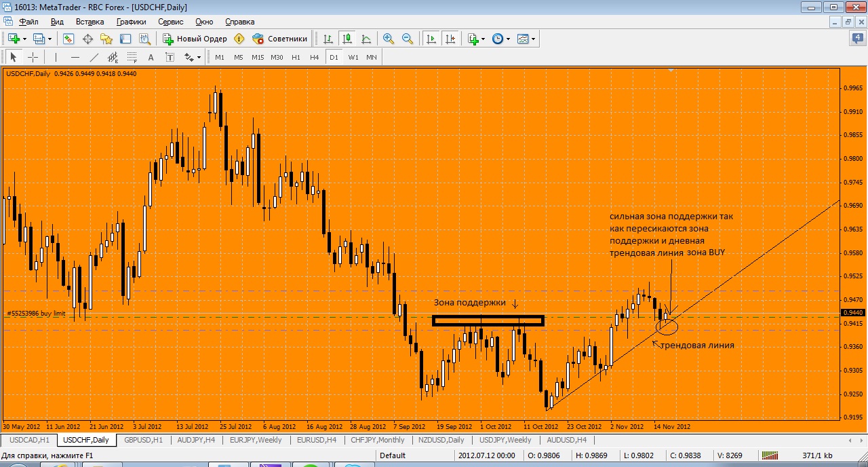Click the Новый Ордер button

point(195,39)
